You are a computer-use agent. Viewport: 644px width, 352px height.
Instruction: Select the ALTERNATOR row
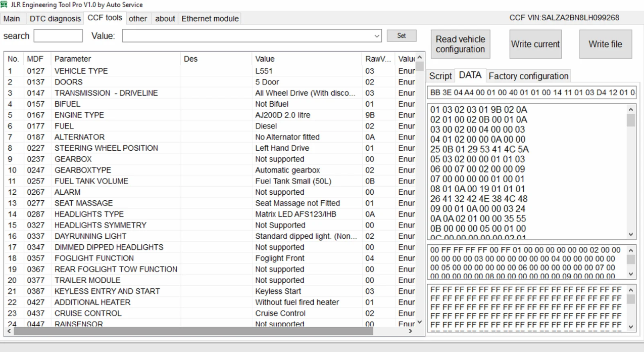click(x=210, y=137)
